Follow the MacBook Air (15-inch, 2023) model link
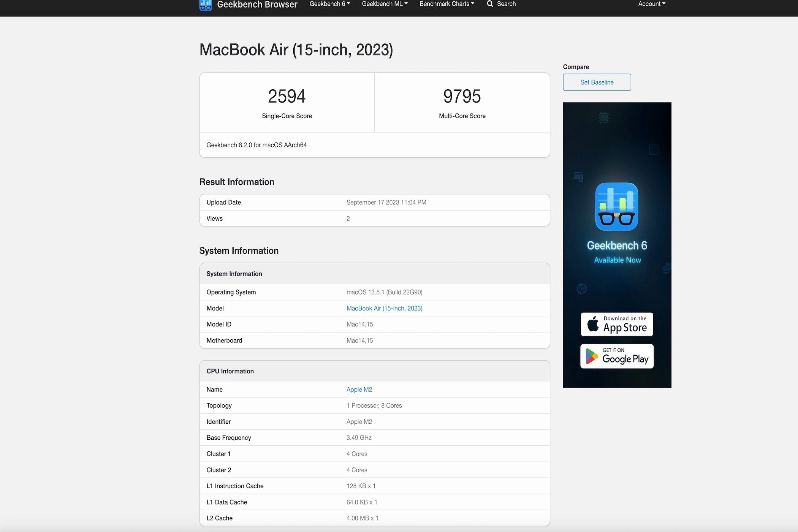798x532 pixels. pyautogui.click(x=384, y=308)
